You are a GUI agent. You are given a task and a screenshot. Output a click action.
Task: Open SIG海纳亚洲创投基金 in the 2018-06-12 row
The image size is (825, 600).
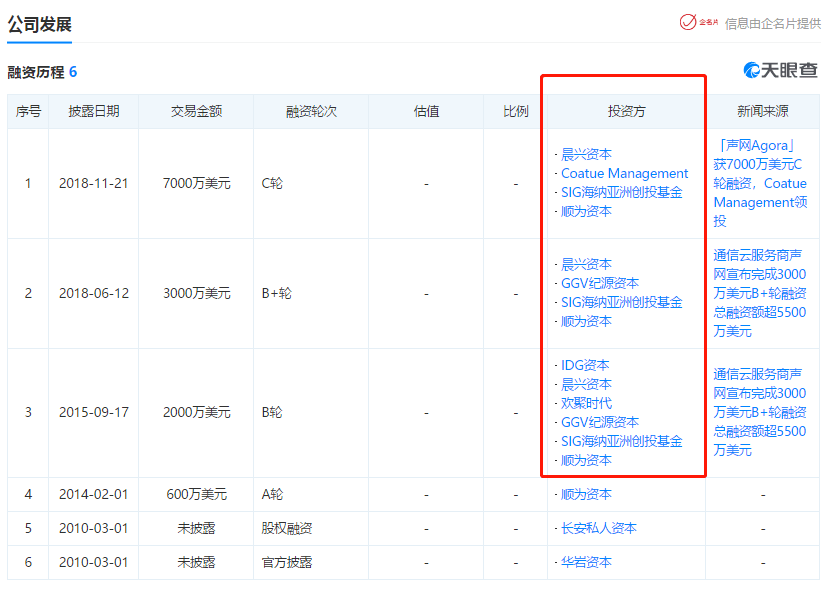point(621,302)
